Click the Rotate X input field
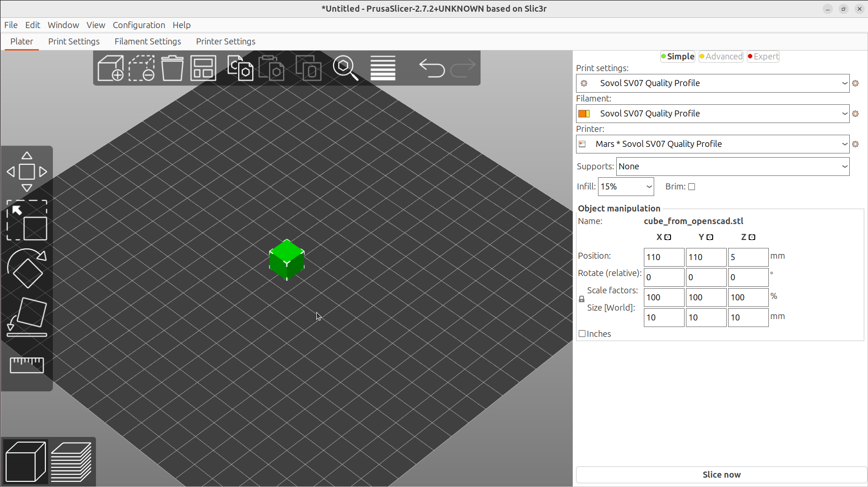The width and height of the screenshot is (868, 487). click(664, 277)
